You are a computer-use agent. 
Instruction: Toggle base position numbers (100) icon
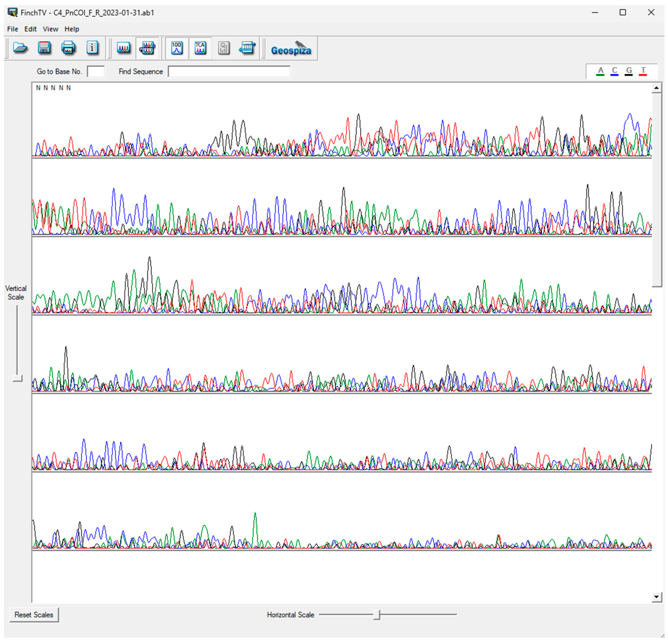[x=177, y=48]
